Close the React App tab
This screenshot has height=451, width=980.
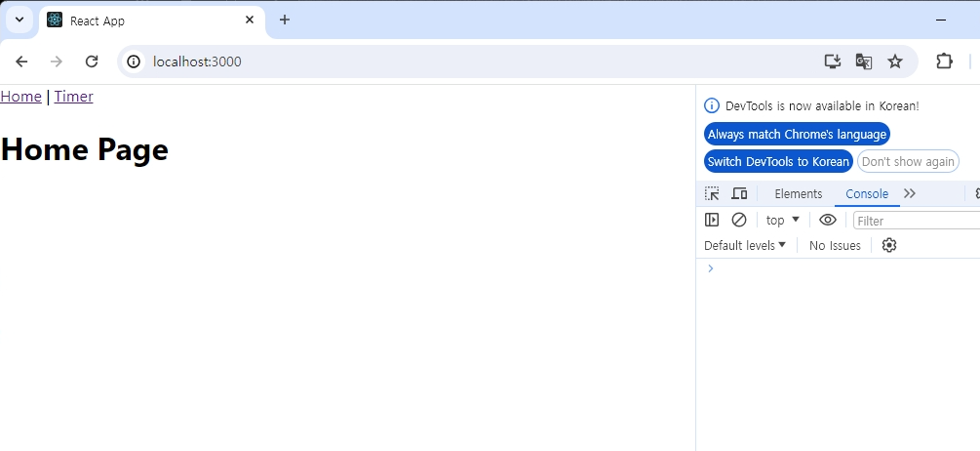(x=250, y=20)
